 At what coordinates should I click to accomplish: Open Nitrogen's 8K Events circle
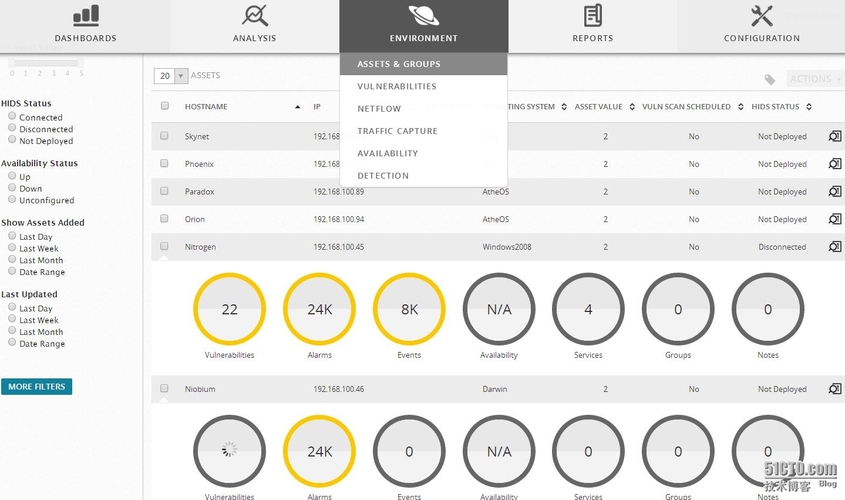[409, 309]
